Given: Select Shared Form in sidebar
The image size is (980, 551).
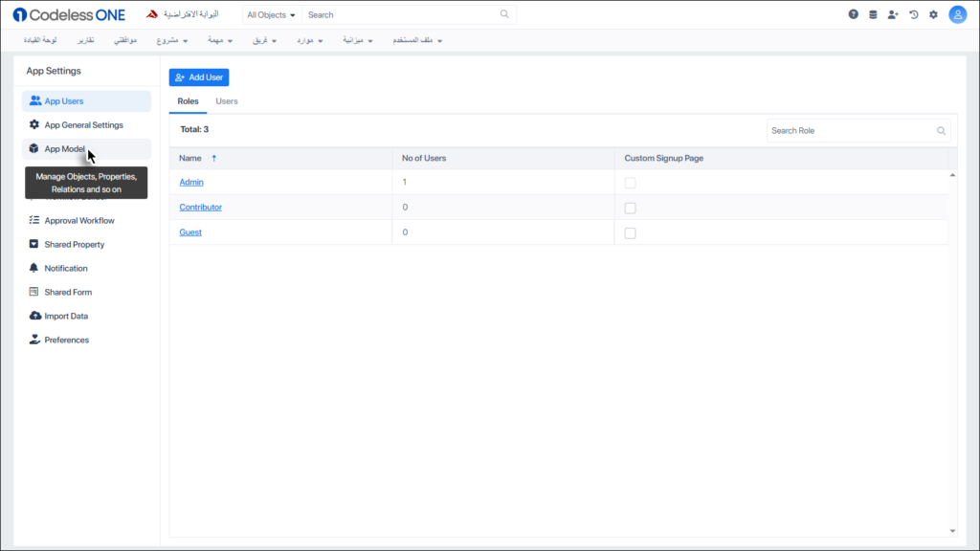Looking at the screenshot, I should pyautogui.click(x=86, y=292).
